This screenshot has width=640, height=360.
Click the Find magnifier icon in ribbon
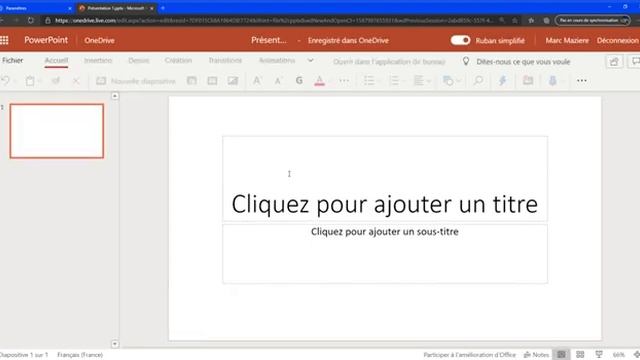478,81
